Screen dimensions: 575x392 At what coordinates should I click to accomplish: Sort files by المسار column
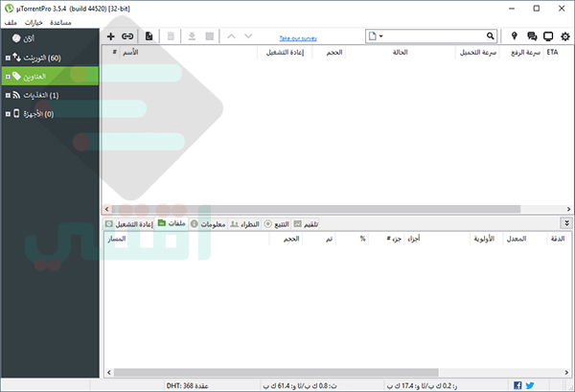pyautogui.click(x=187, y=239)
